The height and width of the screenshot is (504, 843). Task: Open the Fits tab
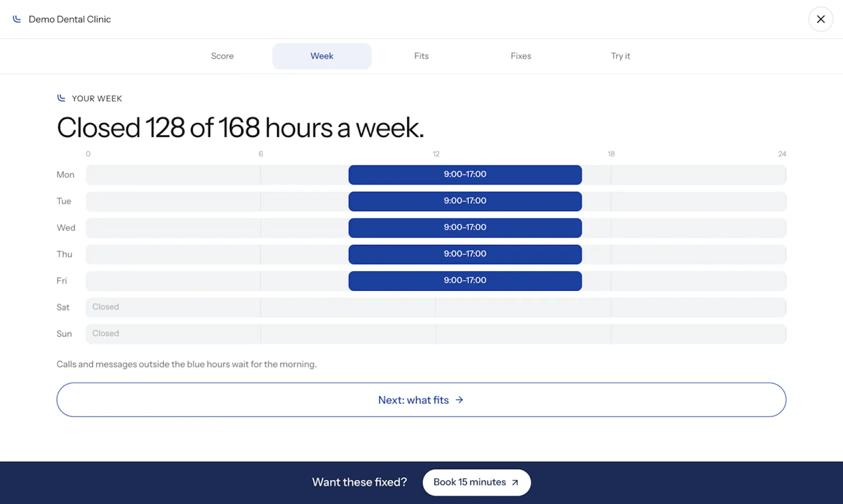click(421, 56)
